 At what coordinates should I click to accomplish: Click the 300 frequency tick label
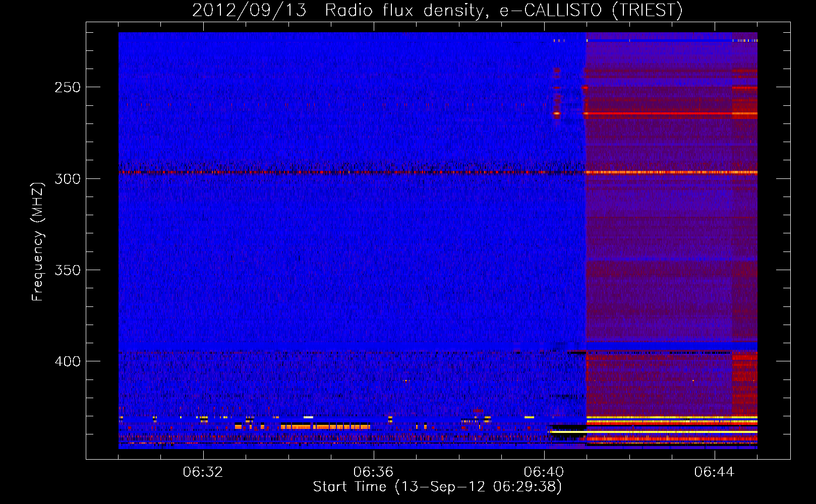coord(68,179)
